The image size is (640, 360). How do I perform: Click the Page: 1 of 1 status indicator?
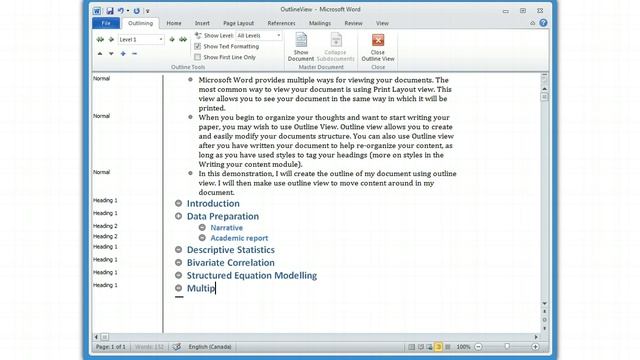click(111, 347)
